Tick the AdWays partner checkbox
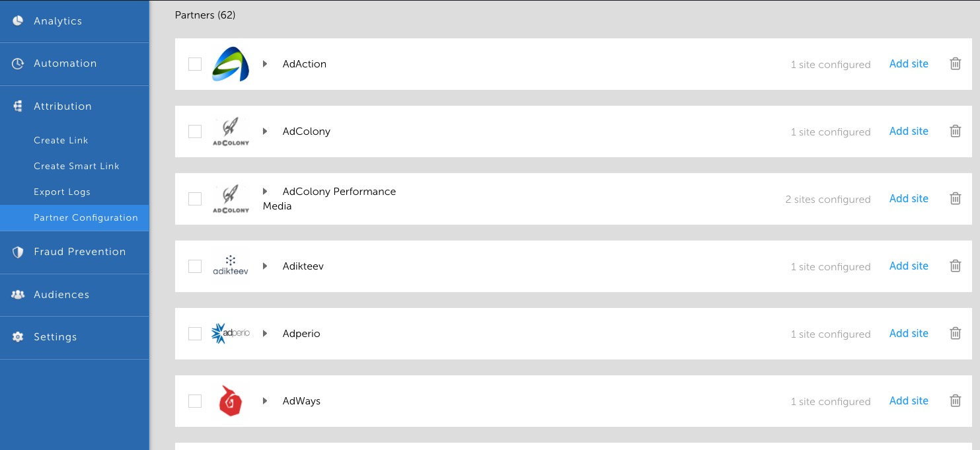 pyautogui.click(x=195, y=401)
